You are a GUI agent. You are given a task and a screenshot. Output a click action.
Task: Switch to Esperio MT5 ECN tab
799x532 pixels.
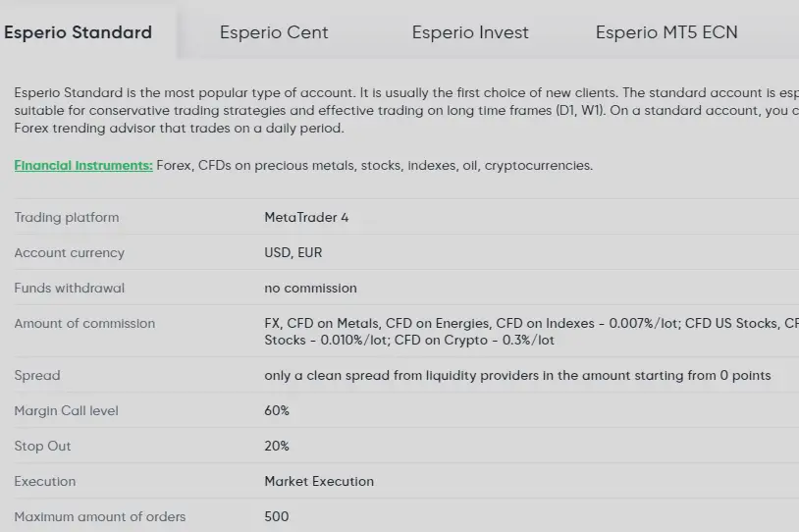[x=666, y=32]
